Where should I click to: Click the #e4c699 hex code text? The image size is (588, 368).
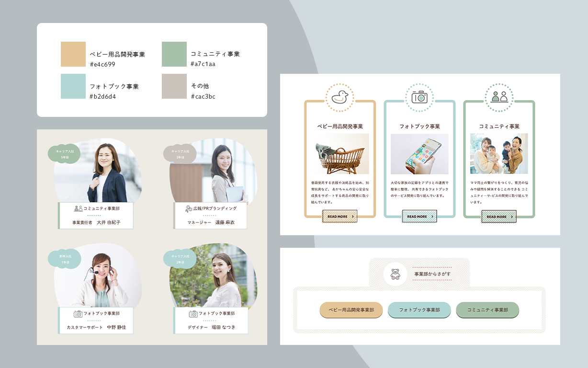[102, 64]
